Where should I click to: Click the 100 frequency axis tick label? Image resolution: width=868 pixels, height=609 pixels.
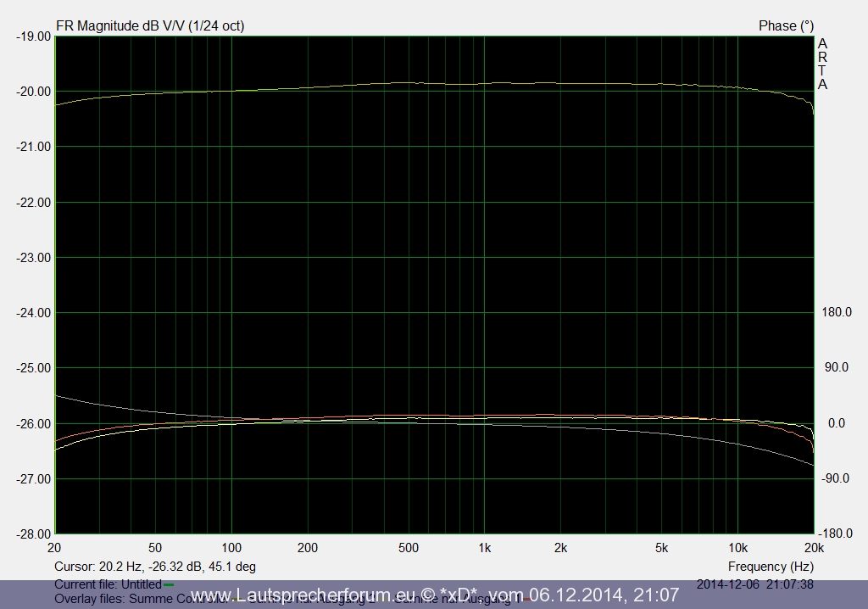pos(231,548)
